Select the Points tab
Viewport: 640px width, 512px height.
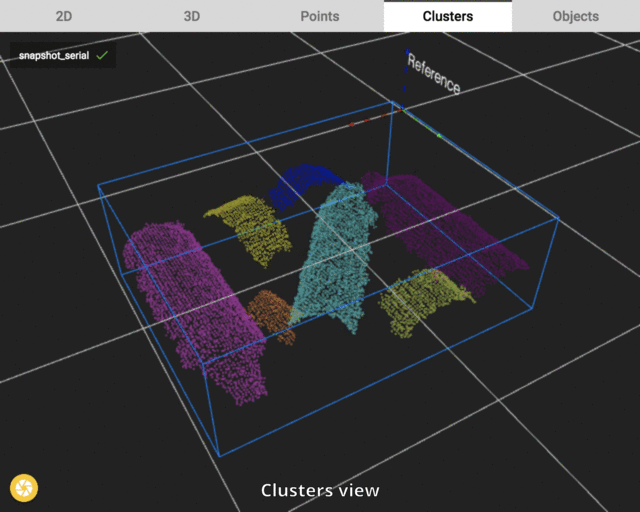[320, 16]
